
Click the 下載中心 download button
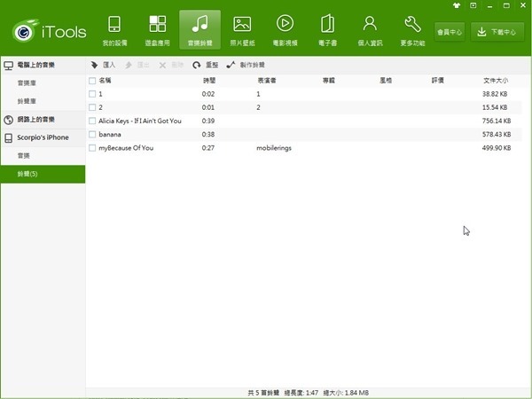[496, 32]
